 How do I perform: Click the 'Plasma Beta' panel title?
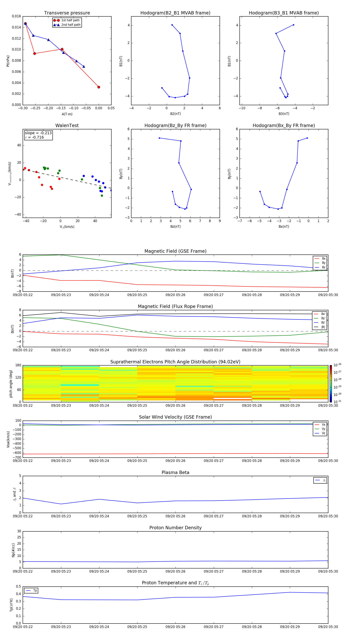click(175, 472)
